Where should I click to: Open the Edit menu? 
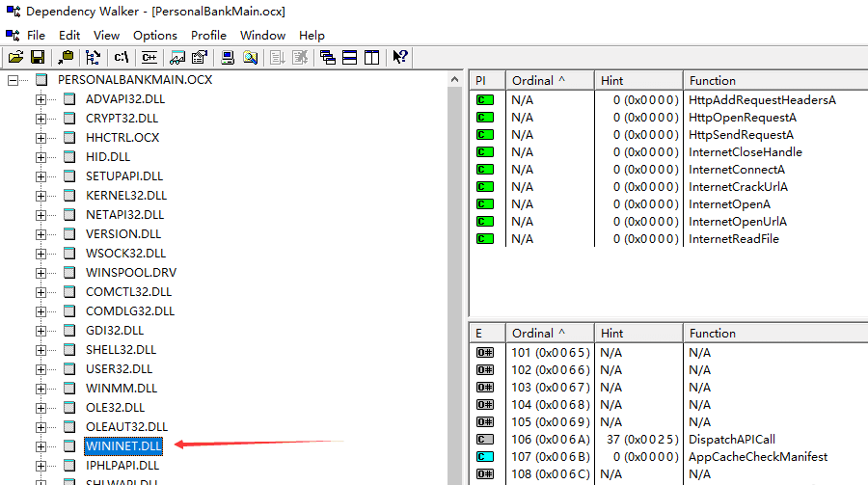69,36
